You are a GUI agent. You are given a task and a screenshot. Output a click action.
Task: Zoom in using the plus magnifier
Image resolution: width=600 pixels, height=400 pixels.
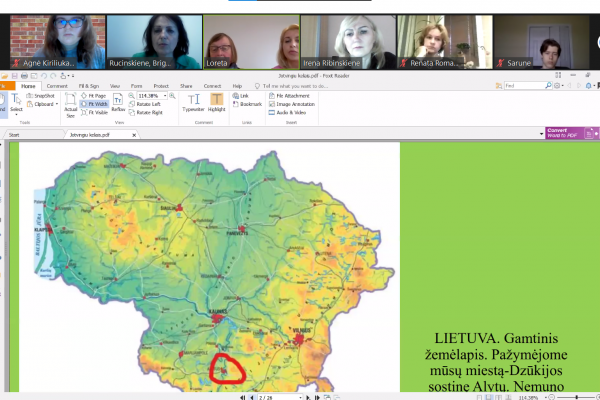click(x=172, y=96)
